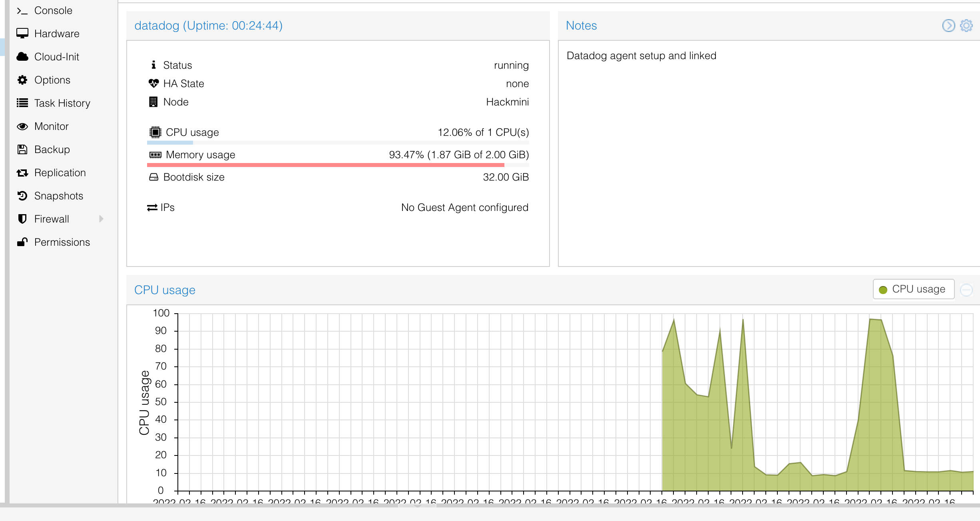Open the Hardware section
980x521 pixels.
[x=57, y=34]
